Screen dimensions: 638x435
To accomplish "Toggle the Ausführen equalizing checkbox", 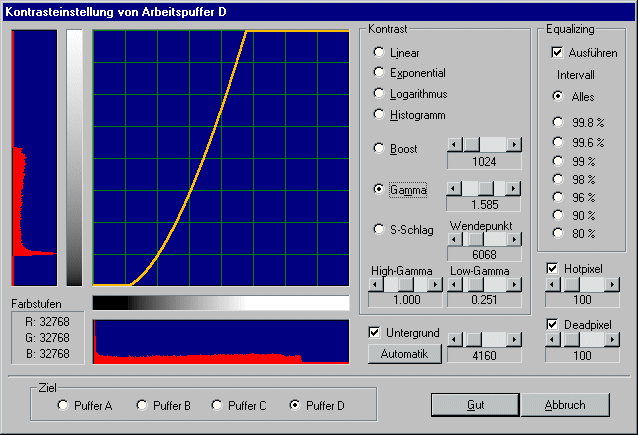I will (x=557, y=52).
